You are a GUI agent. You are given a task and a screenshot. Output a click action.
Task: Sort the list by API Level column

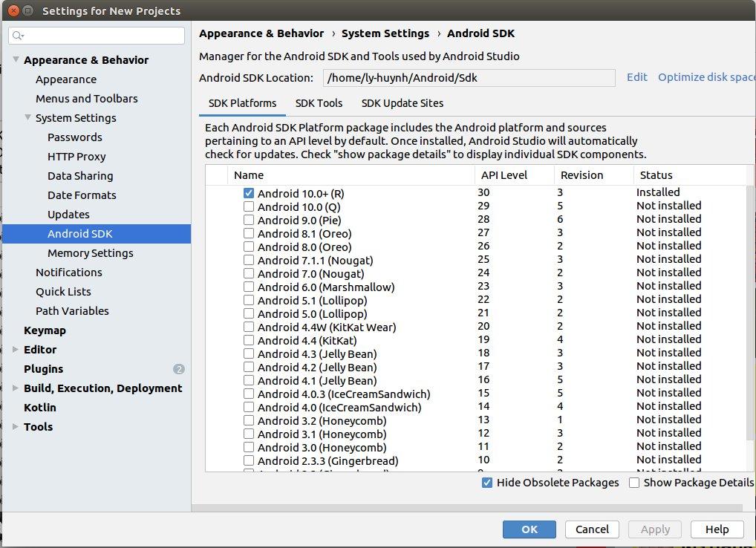coord(504,175)
